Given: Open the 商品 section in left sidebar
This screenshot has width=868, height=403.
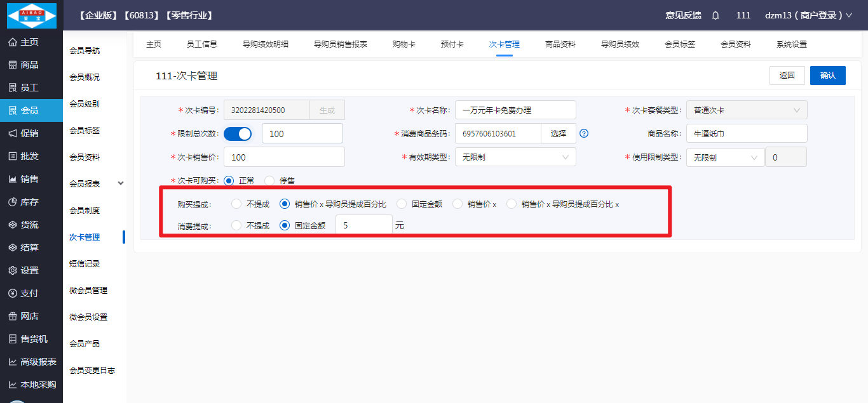Looking at the screenshot, I should [x=30, y=65].
